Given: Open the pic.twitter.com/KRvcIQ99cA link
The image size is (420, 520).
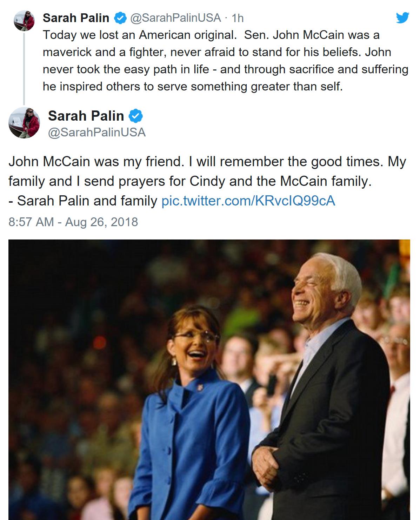Looking at the screenshot, I should (248, 201).
